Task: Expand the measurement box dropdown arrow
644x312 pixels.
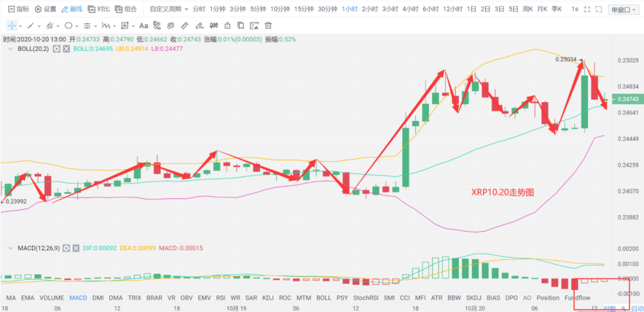Action: tap(133, 26)
